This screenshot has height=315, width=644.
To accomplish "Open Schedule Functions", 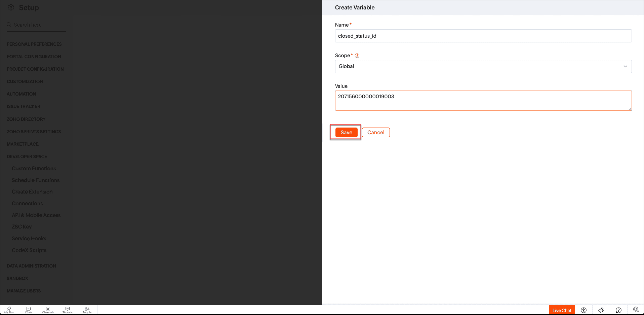I will [36, 180].
